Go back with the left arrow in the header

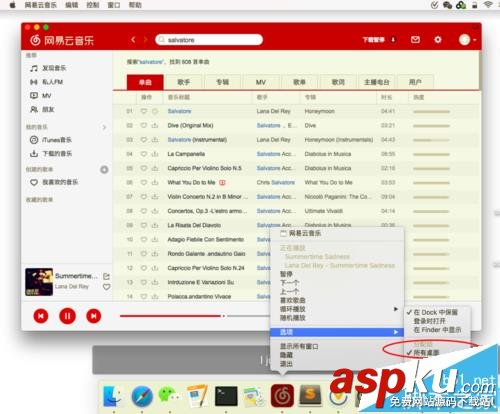tap(133, 40)
